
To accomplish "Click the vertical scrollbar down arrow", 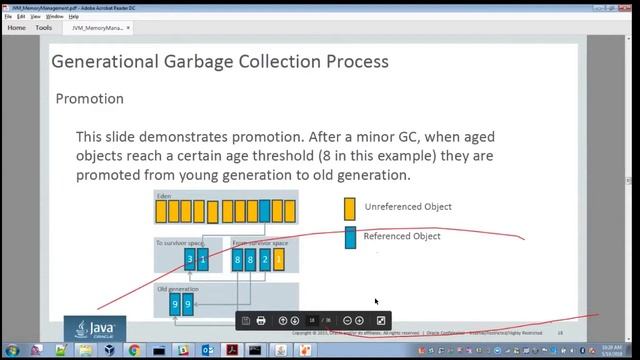I will [628, 338].
